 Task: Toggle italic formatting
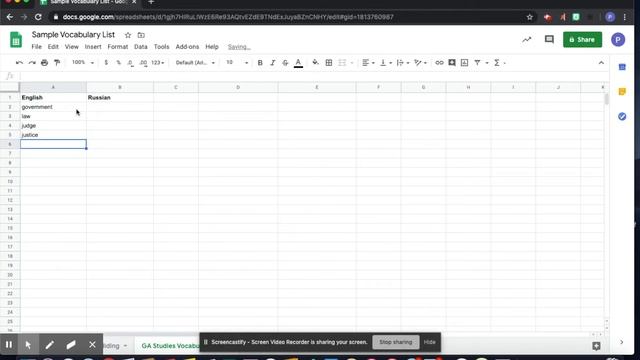pyautogui.click(x=273, y=63)
